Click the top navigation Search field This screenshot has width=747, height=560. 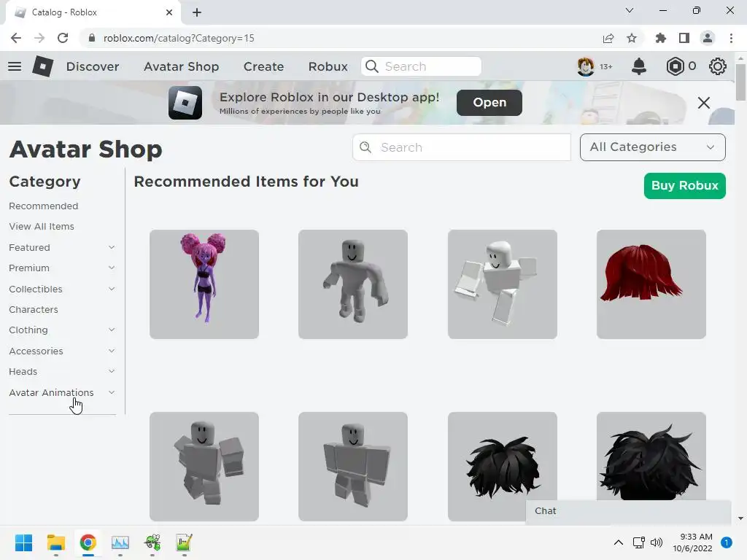(x=421, y=66)
